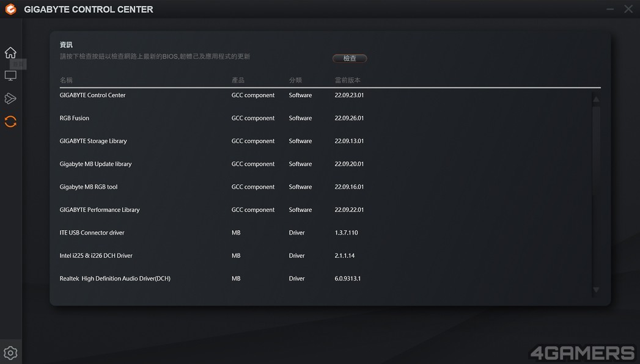Click the 分類 column header
The width and height of the screenshot is (640, 364).
(x=295, y=80)
